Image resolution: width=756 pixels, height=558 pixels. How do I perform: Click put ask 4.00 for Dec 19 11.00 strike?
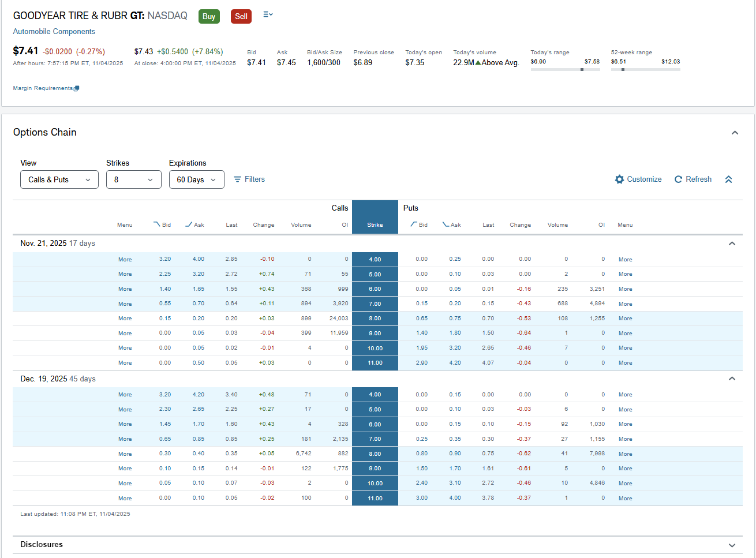(455, 498)
